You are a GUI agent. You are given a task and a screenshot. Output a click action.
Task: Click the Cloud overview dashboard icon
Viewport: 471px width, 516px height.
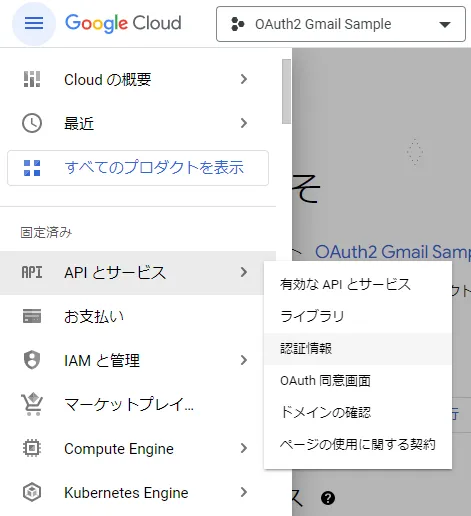[32, 79]
